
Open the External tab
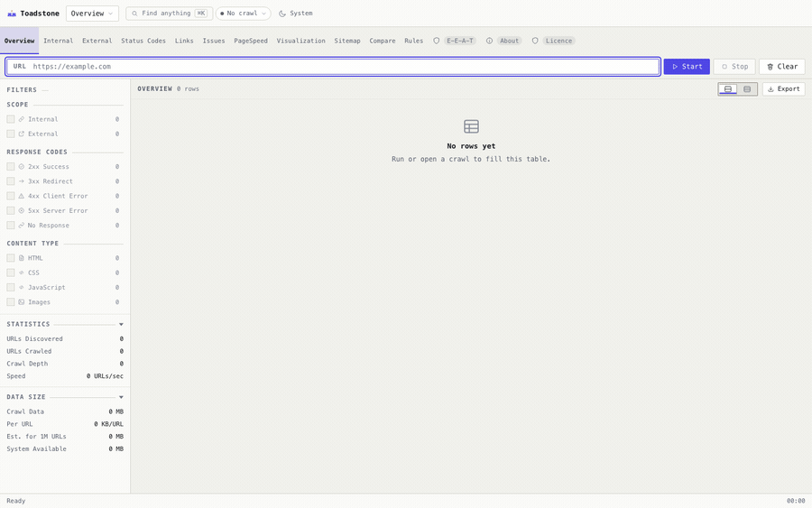click(97, 41)
